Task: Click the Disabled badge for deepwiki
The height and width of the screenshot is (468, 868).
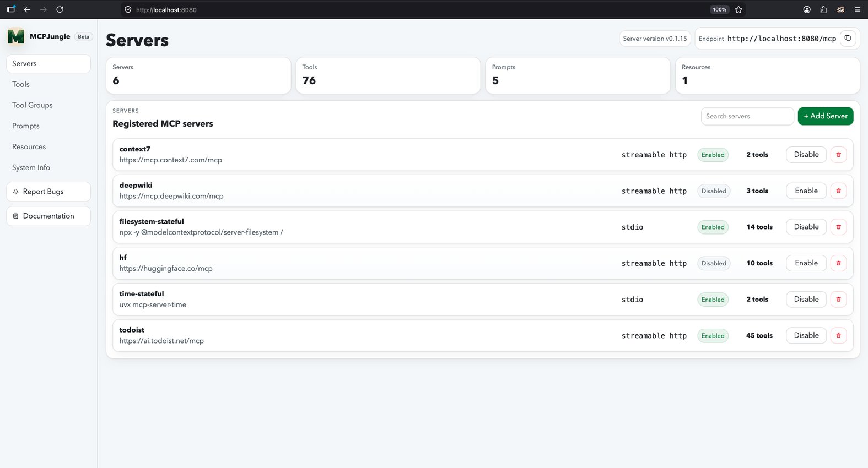Action: click(x=714, y=191)
